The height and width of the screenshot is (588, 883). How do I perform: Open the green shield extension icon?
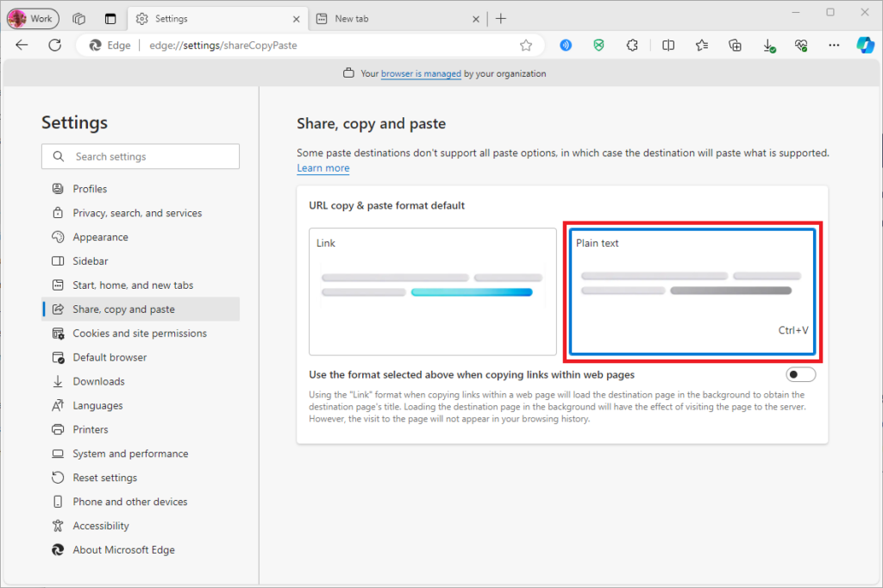(x=598, y=45)
